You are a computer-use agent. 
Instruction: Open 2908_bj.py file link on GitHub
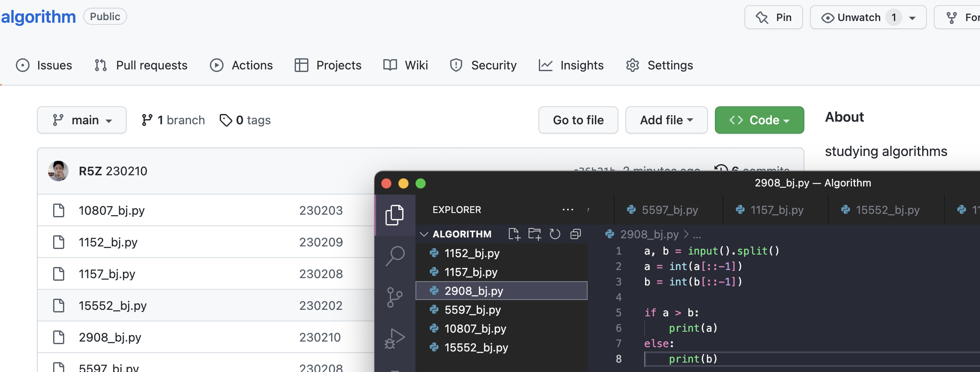tap(110, 337)
